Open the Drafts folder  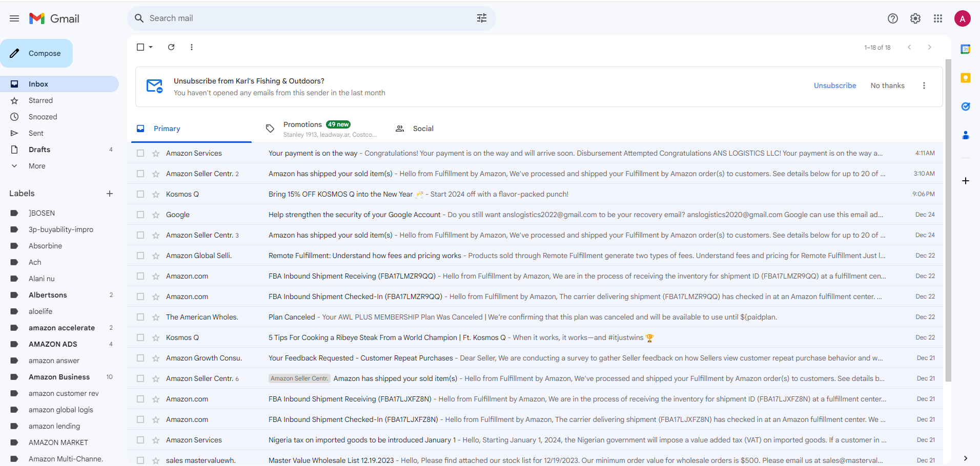click(59, 150)
